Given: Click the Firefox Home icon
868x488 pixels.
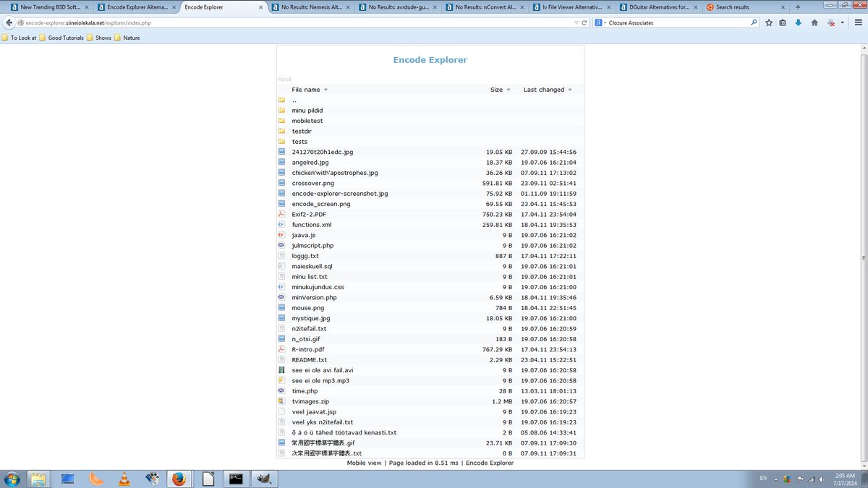Looking at the screenshot, I should pyautogui.click(x=814, y=22).
